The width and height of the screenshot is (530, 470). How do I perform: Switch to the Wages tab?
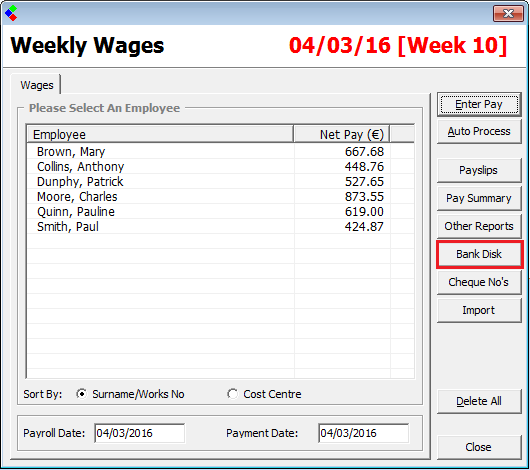(37, 85)
